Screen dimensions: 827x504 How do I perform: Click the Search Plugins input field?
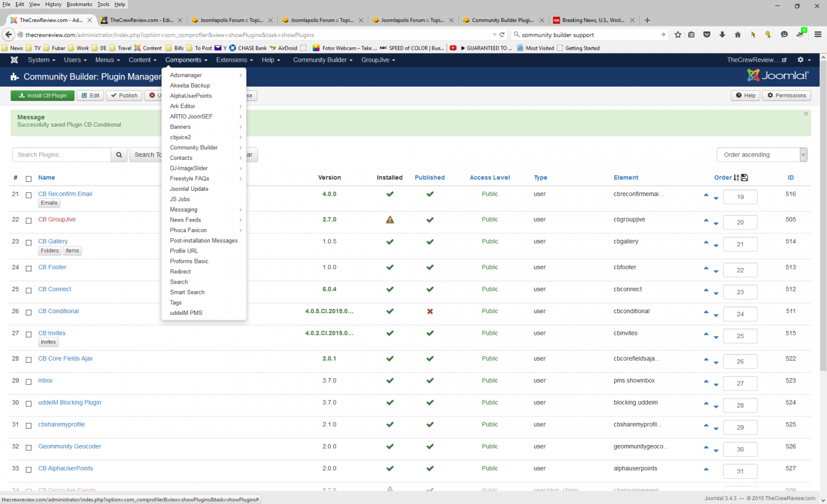pyautogui.click(x=62, y=155)
